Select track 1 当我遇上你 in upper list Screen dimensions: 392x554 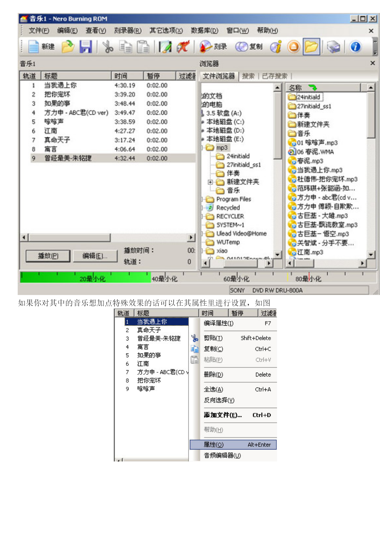[108, 85]
